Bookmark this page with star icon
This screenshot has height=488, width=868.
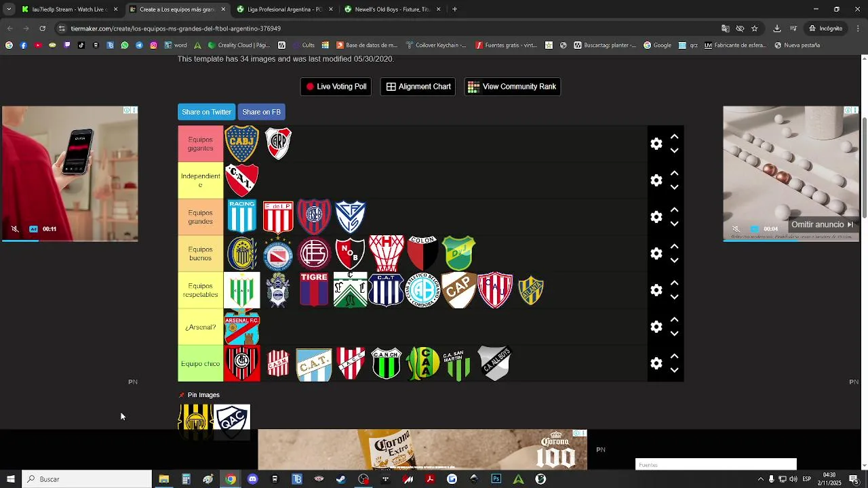[754, 28]
